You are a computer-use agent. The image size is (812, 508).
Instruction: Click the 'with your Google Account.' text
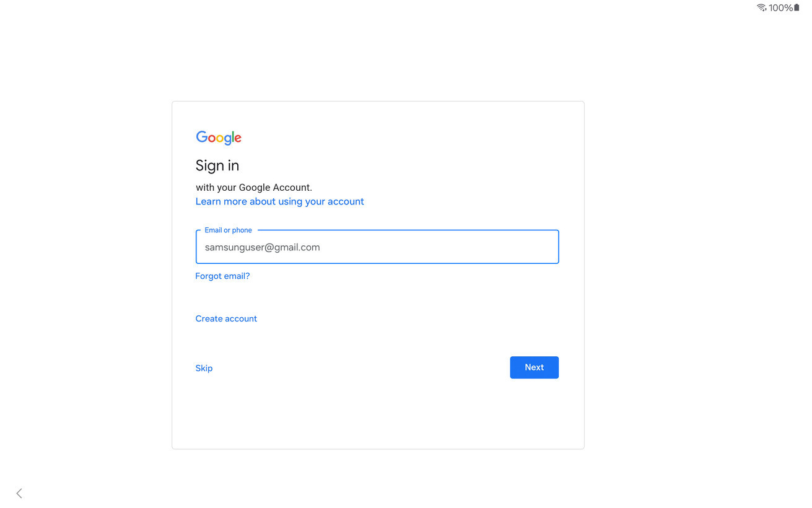tap(254, 187)
